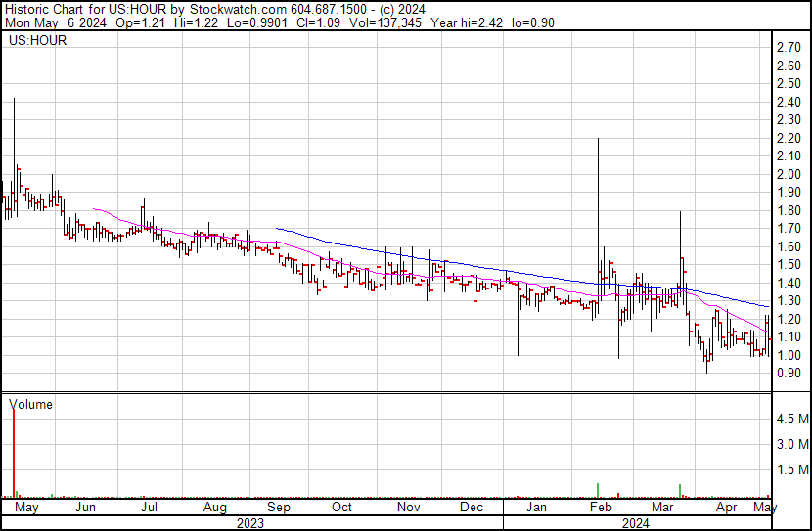Click the 2.70 price axis label
Viewport: 812px width, 531px height.
(x=789, y=48)
